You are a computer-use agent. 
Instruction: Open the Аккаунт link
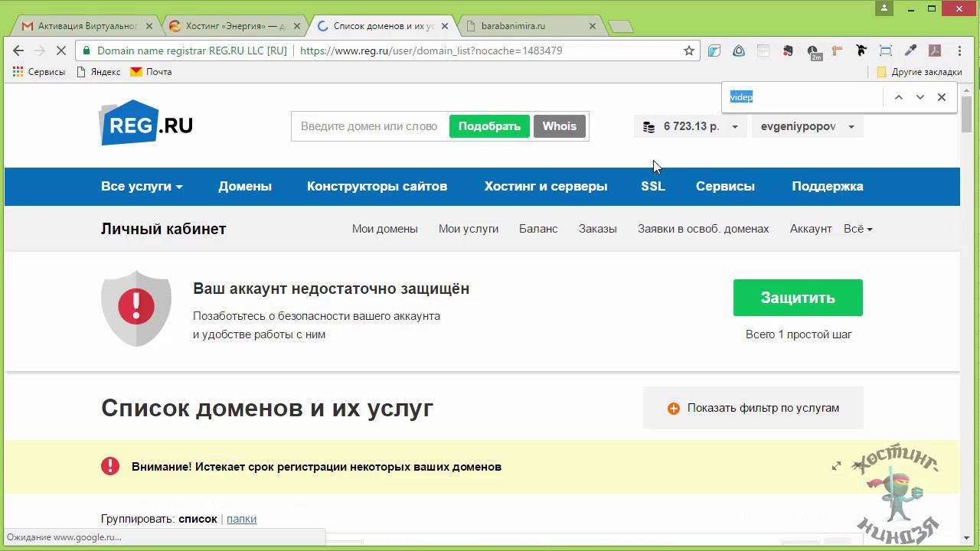tap(811, 229)
